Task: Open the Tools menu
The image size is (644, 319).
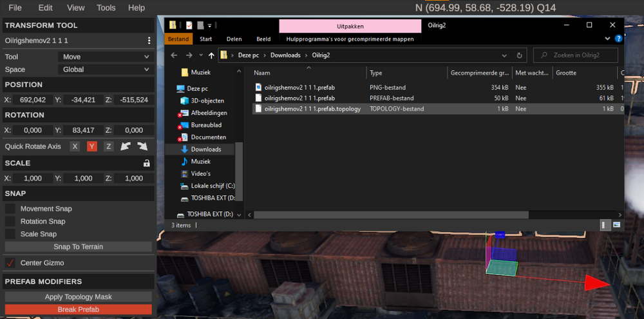Action: (x=106, y=8)
